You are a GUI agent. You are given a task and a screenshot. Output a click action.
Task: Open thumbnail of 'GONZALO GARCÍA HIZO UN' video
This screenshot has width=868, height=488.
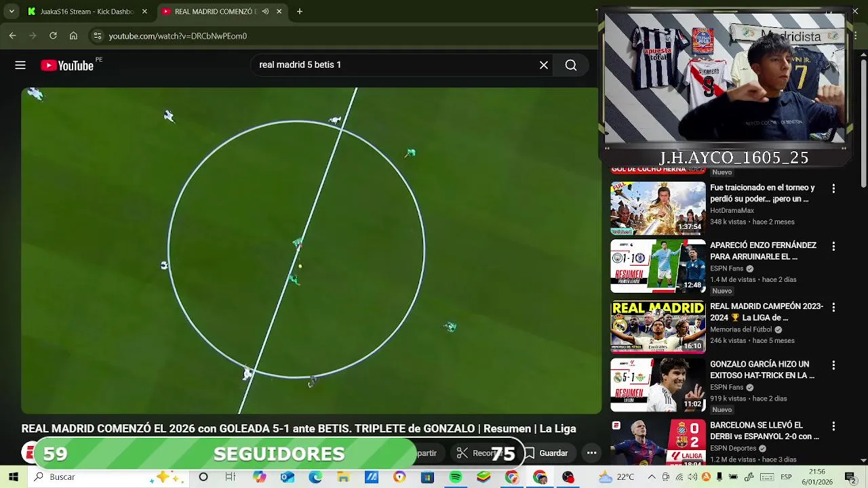pyautogui.click(x=658, y=385)
